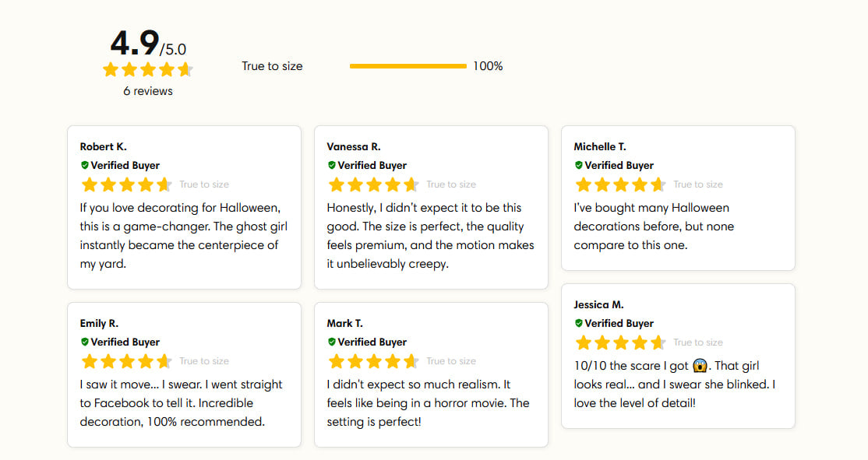
Task: Click Vanessa R.'s green verified shield icon
Action: [x=332, y=166]
